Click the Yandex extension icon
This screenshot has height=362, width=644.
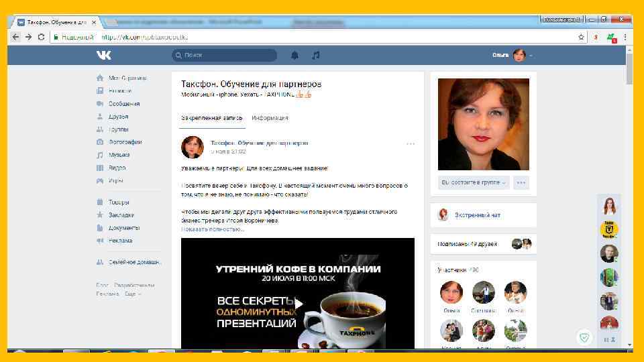tap(596, 37)
